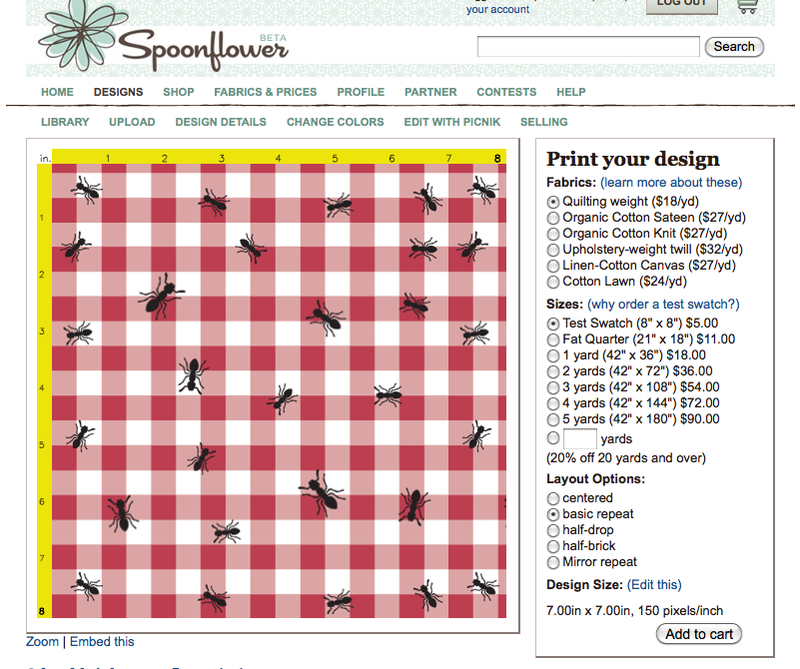The image size is (800, 669).
Task: Select 2 yards $36.00 size
Action: click(553, 372)
